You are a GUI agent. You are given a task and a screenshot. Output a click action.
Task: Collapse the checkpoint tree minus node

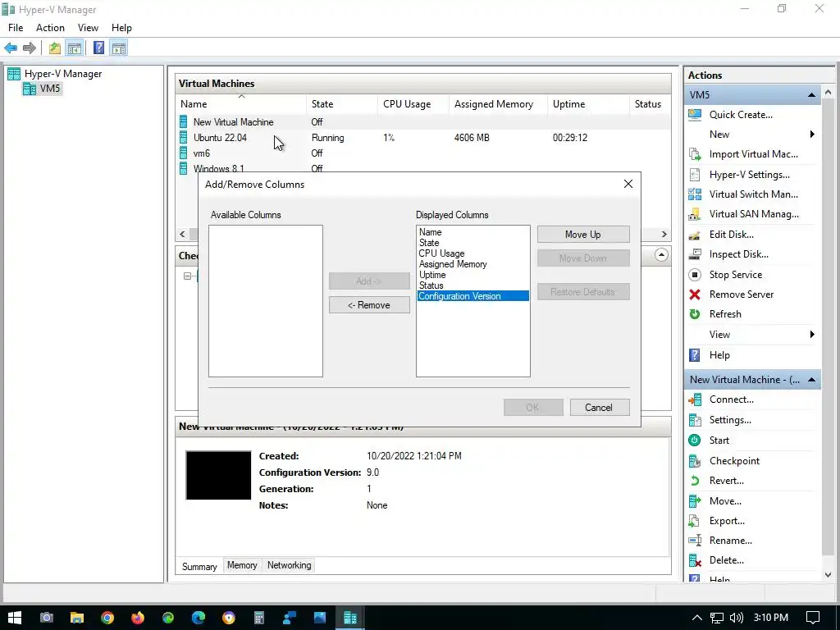click(187, 276)
